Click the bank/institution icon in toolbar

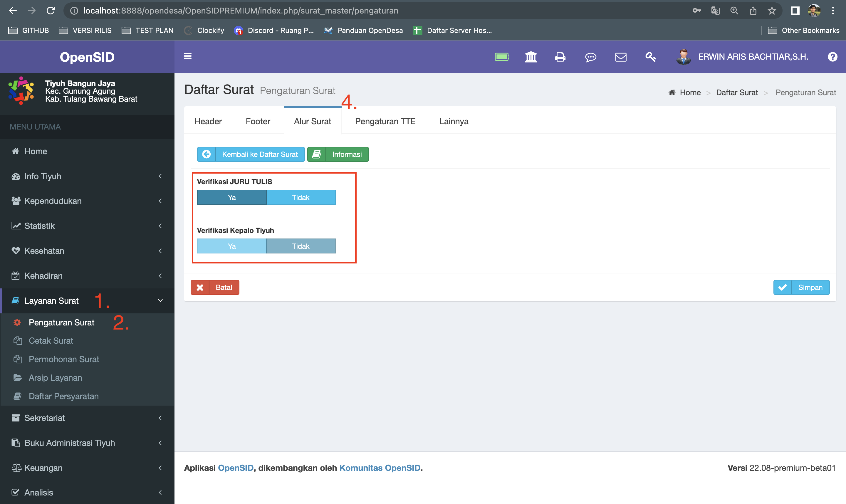531,56
